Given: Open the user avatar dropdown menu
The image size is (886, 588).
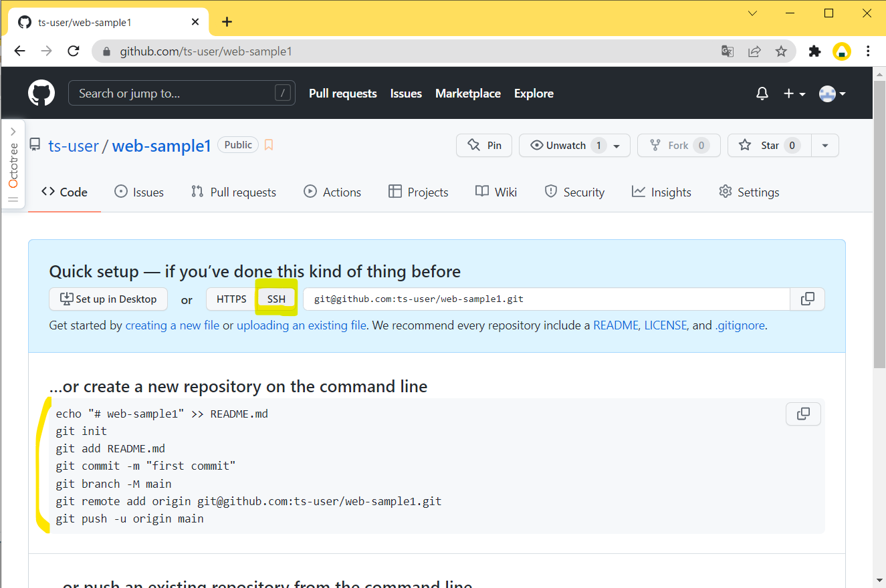Looking at the screenshot, I should (x=833, y=94).
